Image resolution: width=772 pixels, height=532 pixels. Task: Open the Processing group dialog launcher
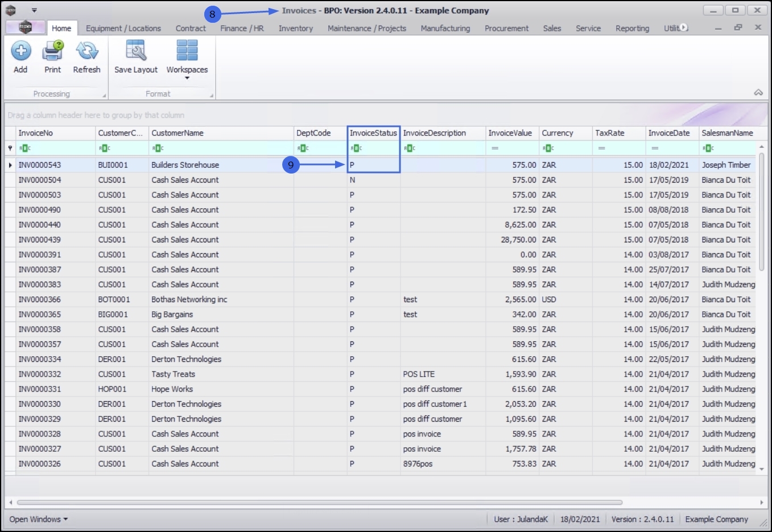pos(104,96)
